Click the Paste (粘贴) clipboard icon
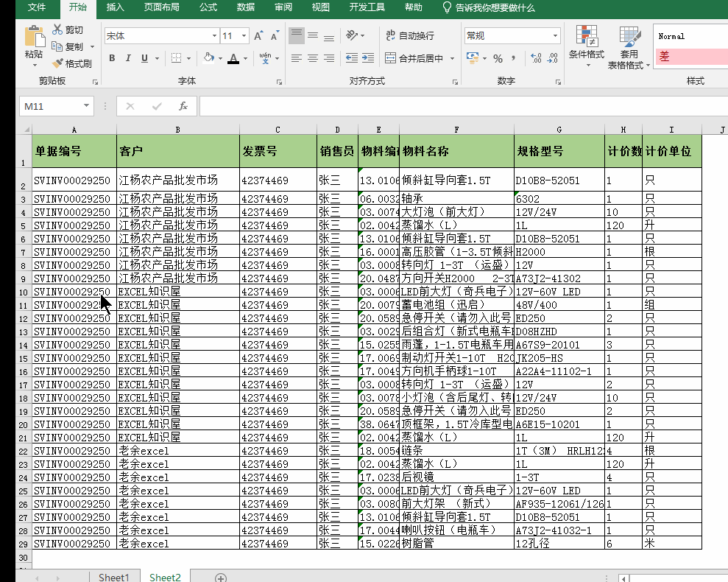The width and height of the screenshot is (728, 582). click(x=35, y=36)
